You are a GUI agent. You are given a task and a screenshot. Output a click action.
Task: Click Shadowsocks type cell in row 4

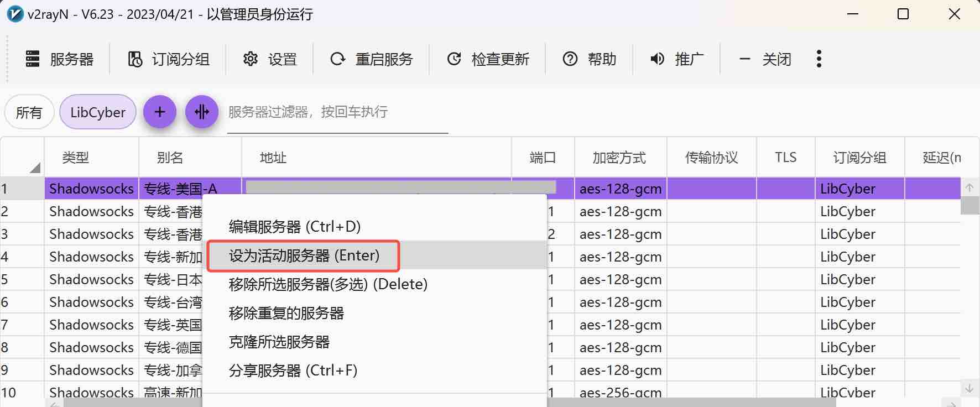(91, 257)
